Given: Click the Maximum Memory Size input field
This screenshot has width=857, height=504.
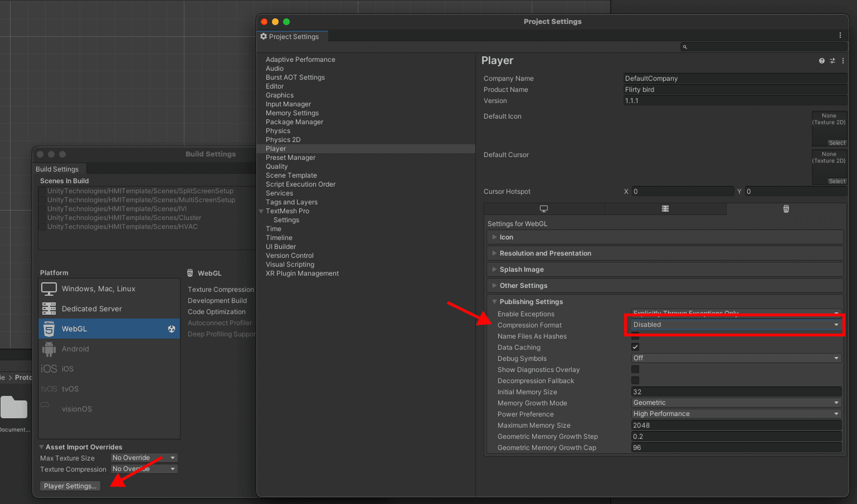Looking at the screenshot, I should pos(728,425).
